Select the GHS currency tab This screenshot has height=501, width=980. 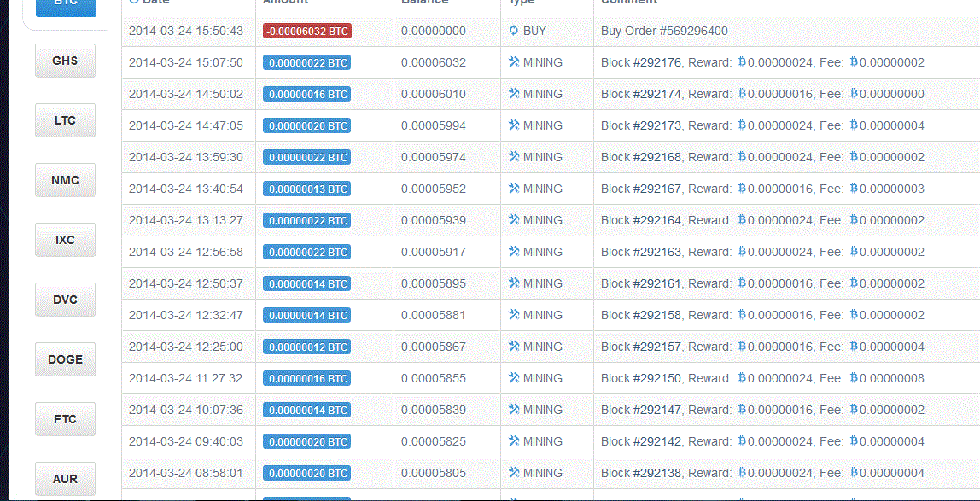click(x=65, y=61)
